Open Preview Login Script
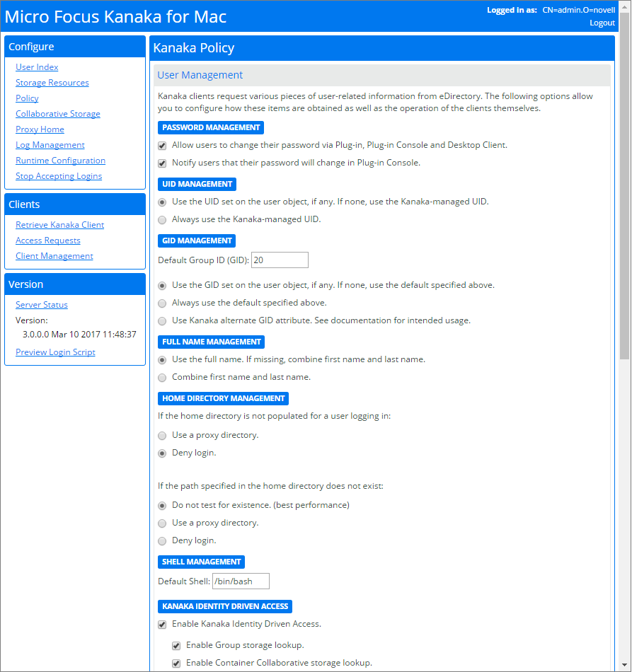632x672 pixels. point(55,352)
